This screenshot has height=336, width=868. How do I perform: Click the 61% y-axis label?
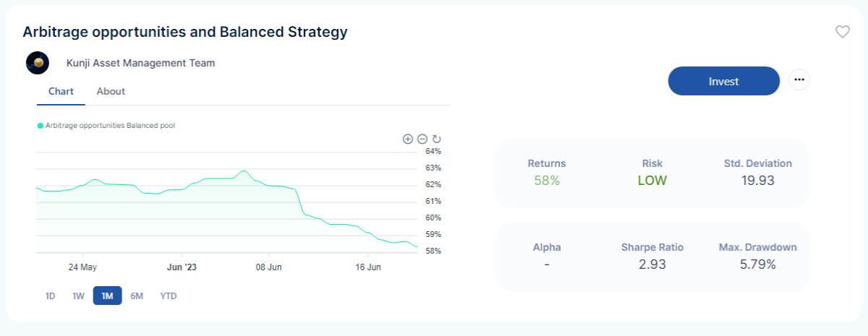(433, 201)
